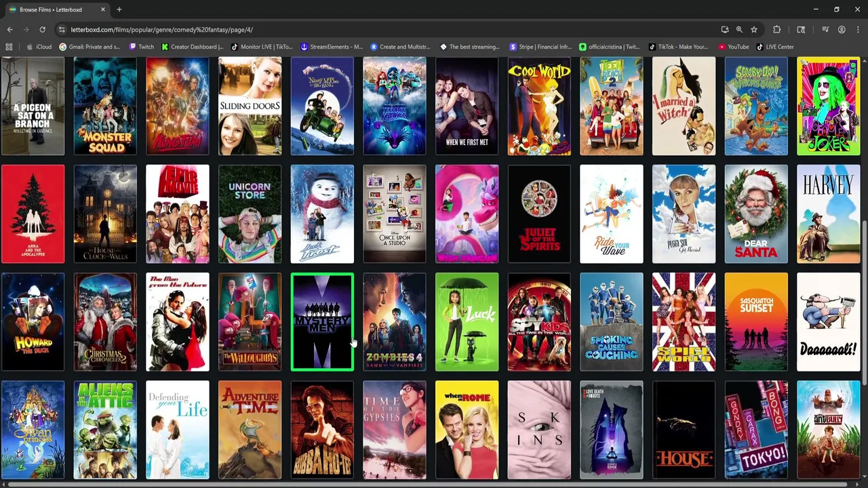Open the Once Upon a Studio poster

(x=395, y=214)
